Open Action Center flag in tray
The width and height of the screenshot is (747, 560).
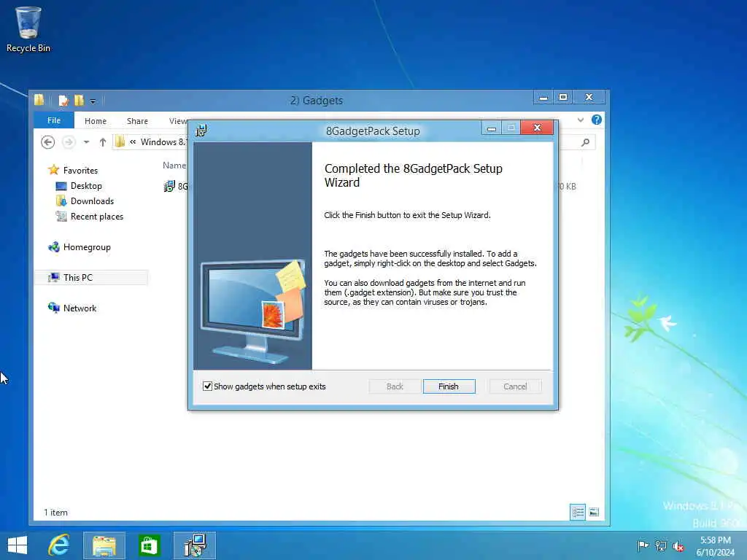click(643, 545)
